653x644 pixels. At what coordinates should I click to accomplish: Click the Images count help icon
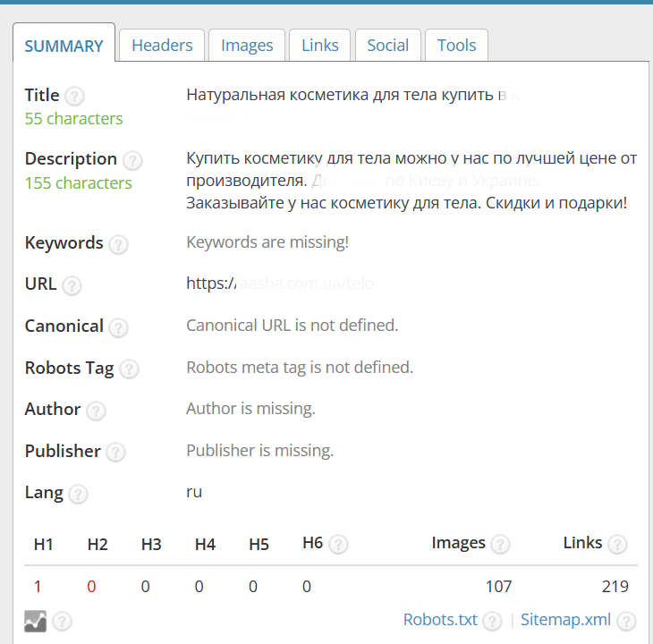pos(500,544)
